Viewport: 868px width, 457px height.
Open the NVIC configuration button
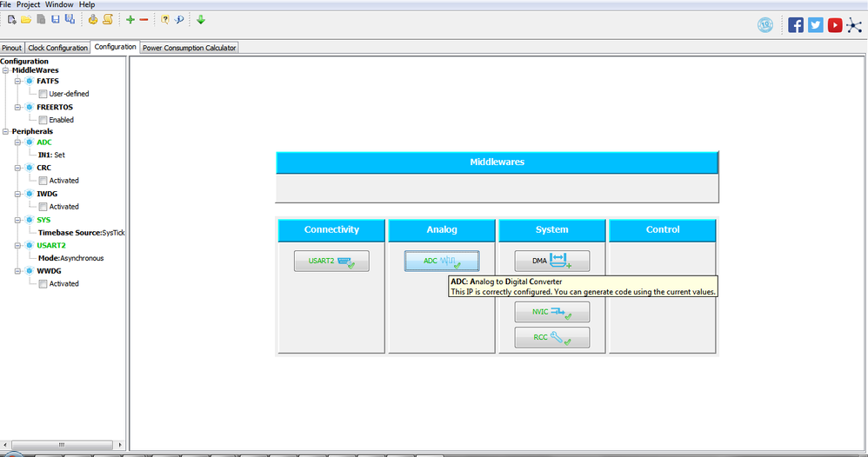coord(552,312)
